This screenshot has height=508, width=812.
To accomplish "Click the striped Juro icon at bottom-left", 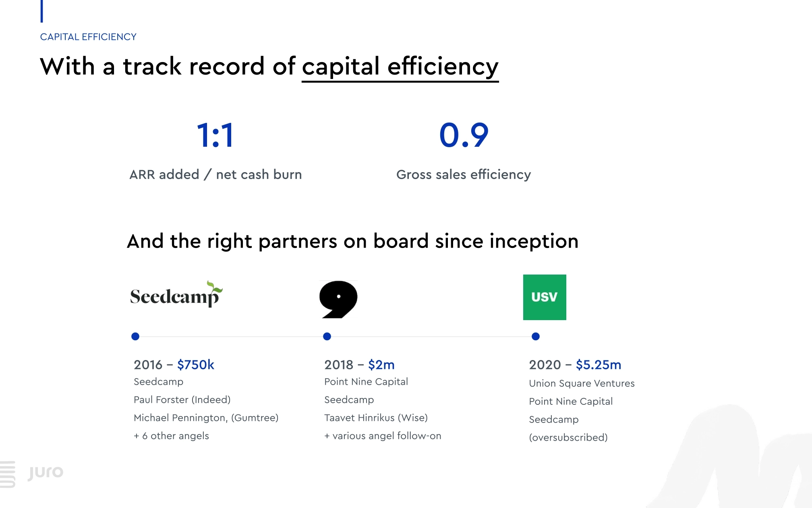I will 8,474.
